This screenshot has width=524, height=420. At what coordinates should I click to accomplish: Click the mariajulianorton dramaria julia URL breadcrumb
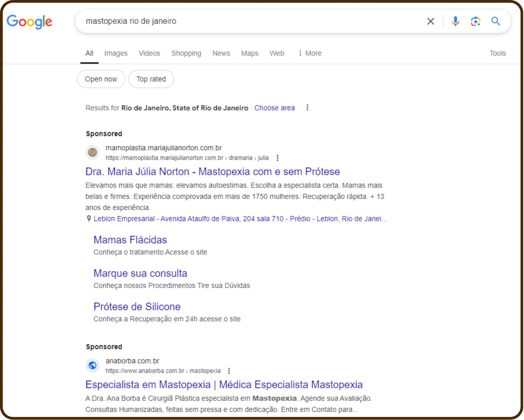point(187,158)
